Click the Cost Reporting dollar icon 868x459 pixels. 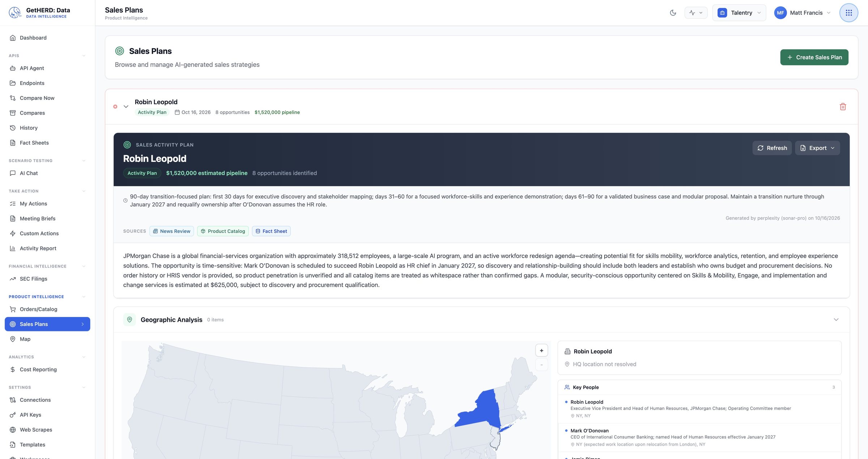(13, 369)
